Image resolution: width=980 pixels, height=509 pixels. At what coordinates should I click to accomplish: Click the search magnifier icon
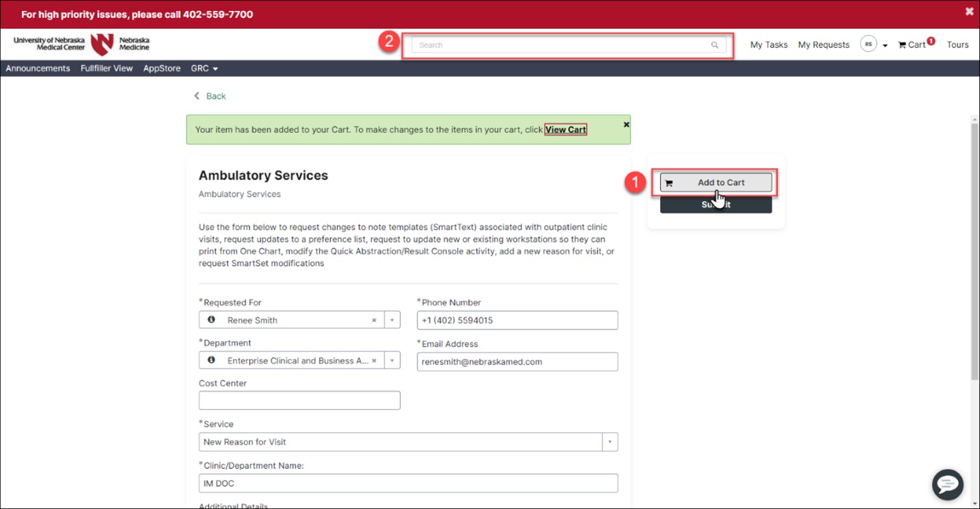[x=714, y=45]
